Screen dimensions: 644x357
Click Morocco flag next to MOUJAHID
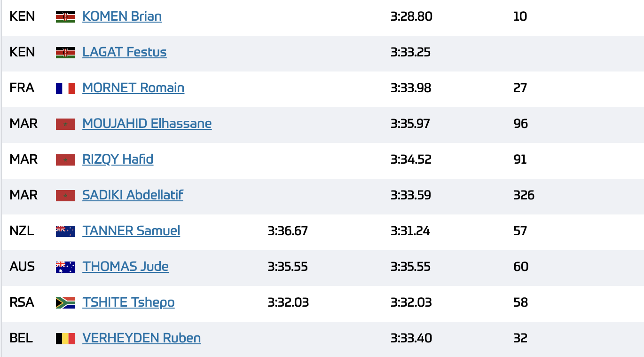point(65,124)
